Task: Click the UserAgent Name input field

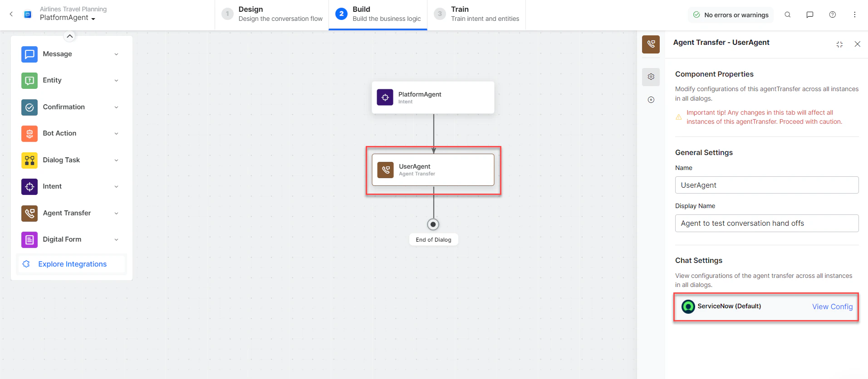Action: pos(766,185)
